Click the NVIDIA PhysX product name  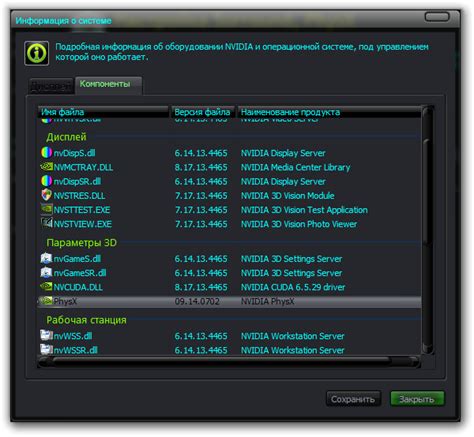(x=268, y=302)
